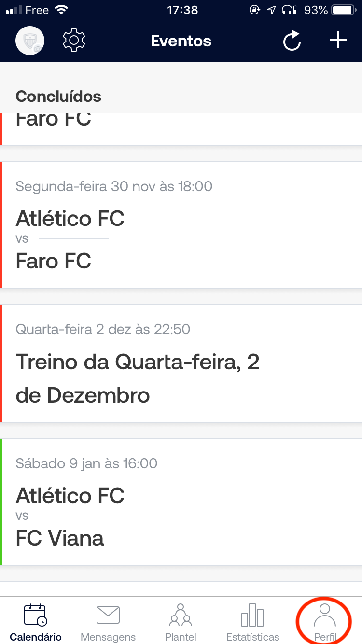Switch to the Mensagens tab

point(108,622)
